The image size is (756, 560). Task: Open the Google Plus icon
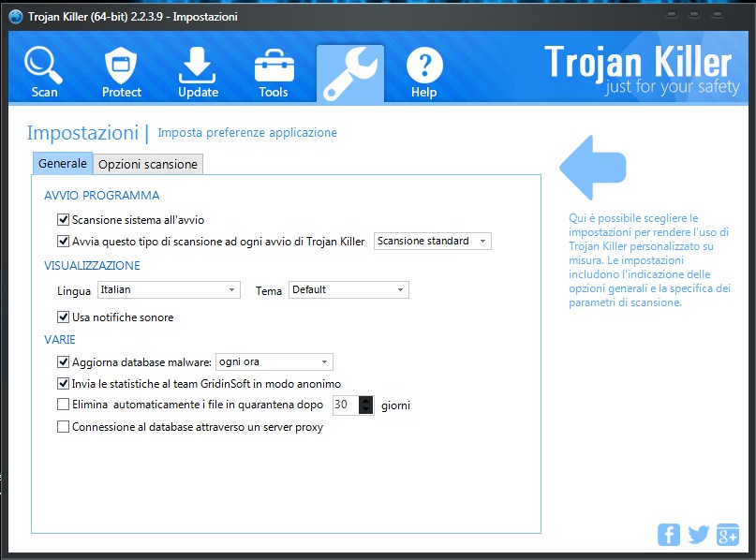728,535
